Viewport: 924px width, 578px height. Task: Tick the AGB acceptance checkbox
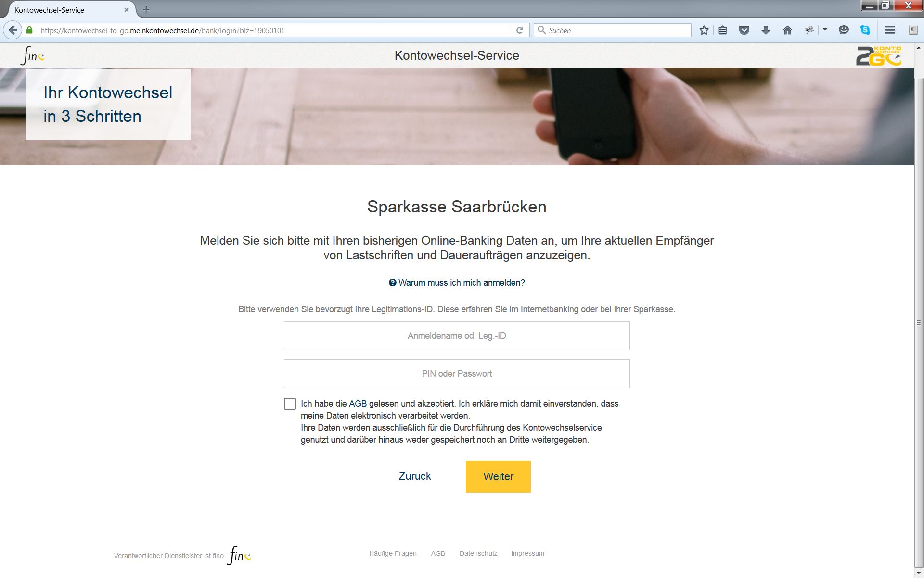click(x=290, y=404)
